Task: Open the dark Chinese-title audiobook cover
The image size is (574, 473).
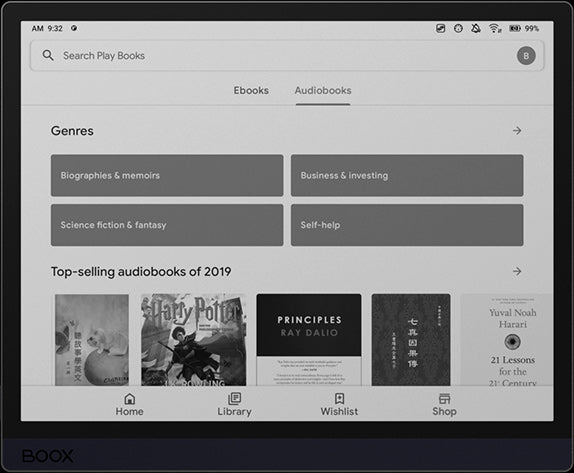Action: click(411, 340)
